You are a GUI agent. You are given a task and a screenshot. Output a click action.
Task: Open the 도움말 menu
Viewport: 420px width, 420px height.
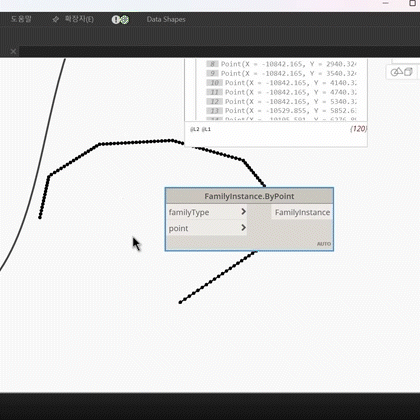[21, 19]
